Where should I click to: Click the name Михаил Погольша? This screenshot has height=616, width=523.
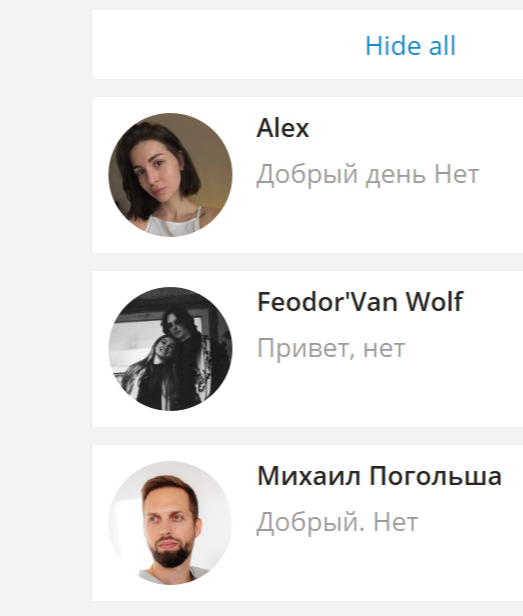click(379, 476)
